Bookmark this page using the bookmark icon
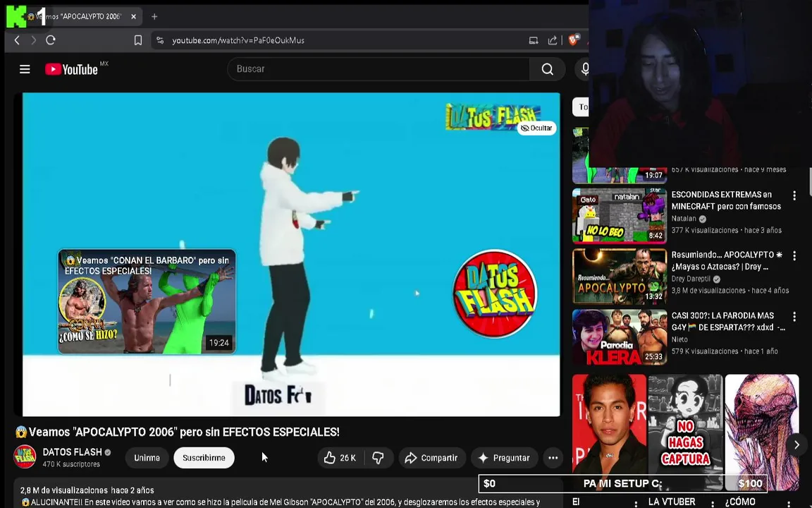 137,40
